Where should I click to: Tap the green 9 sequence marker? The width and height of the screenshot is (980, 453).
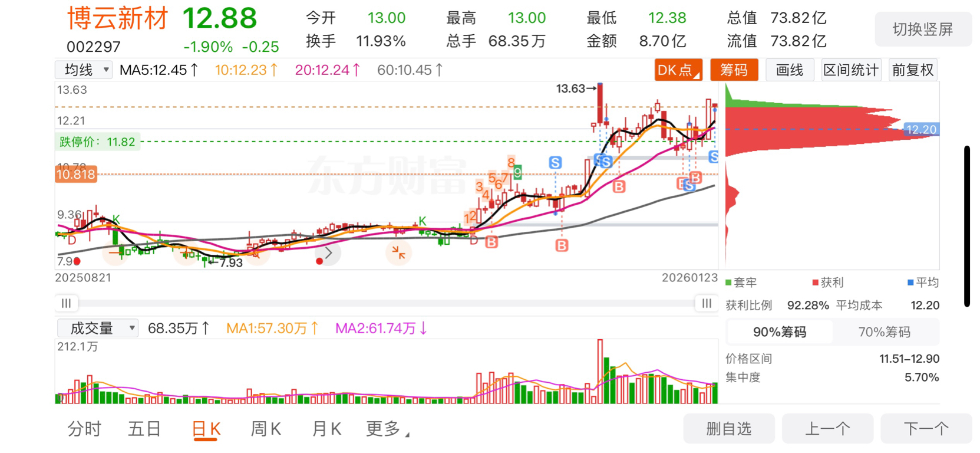[517, 173]
